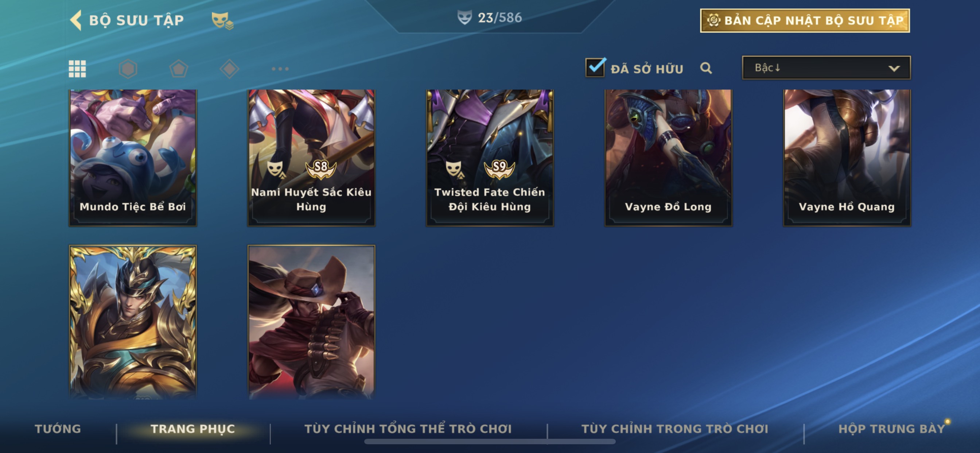Open Twisted Fate Chiến Đội Kiêu Hùng card
The image size is (980, 453).
coord(490,158)
